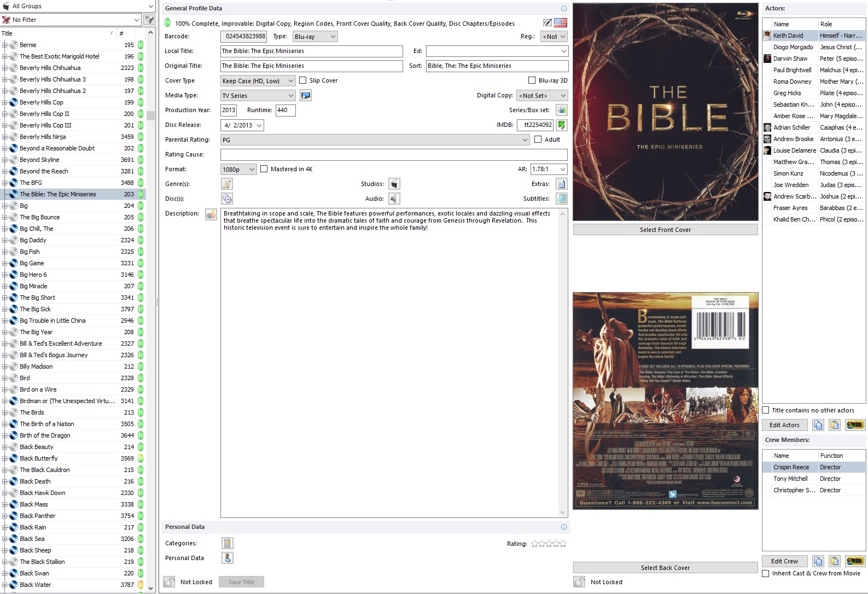The width and height of the screenshot is (868, 594).
Task: Open the Cover Type dropdown
Action: pos(258,81)
